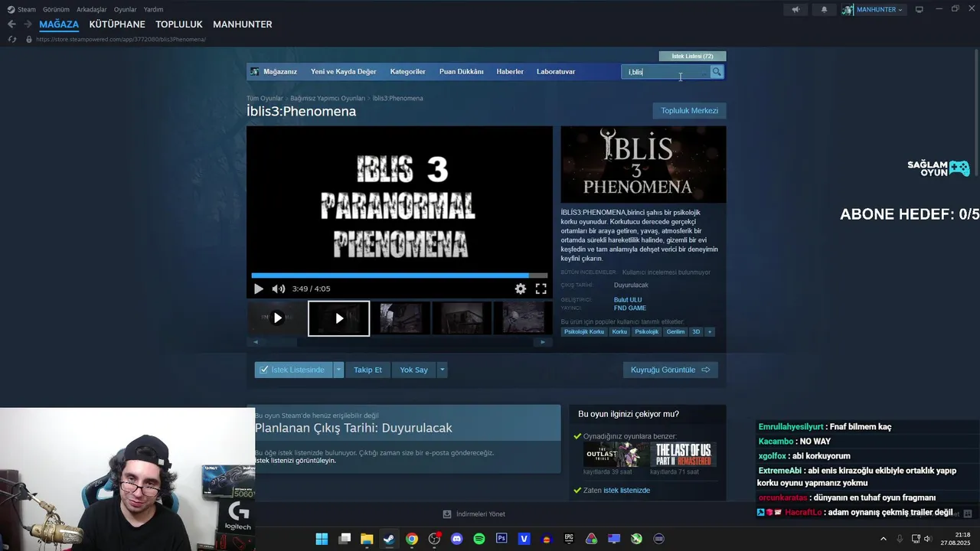
Task: Open the Steam taskbar icon
Action: pyautogui.click(x=389, y=539)
